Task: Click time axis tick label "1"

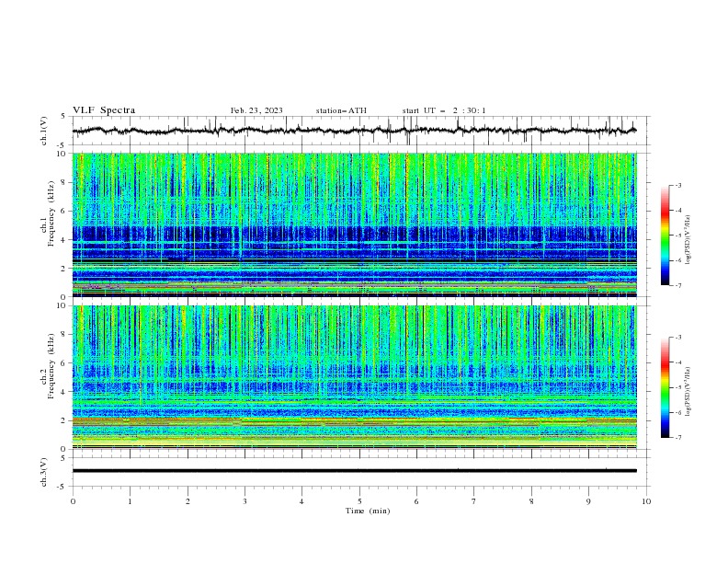Action: coord(130,501)
